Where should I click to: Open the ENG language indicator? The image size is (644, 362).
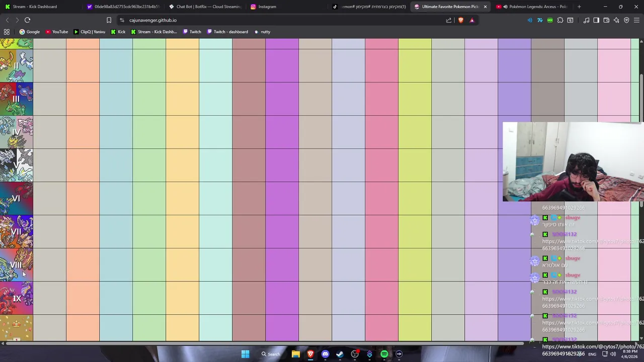[x=592, y=354]
